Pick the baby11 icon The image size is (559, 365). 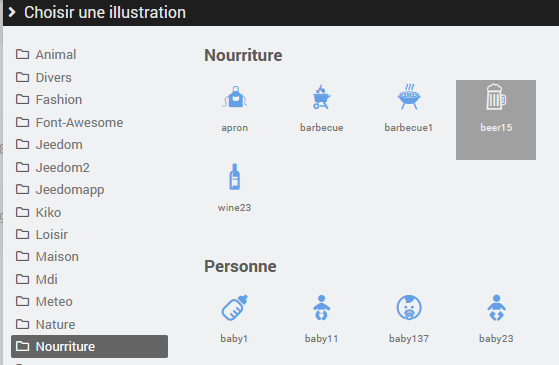pos(322,308)
